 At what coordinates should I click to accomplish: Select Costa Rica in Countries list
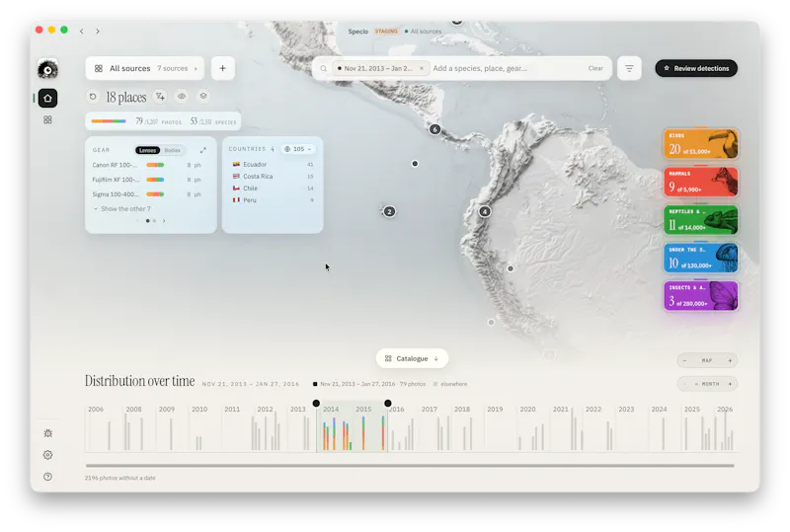(273, 177)
